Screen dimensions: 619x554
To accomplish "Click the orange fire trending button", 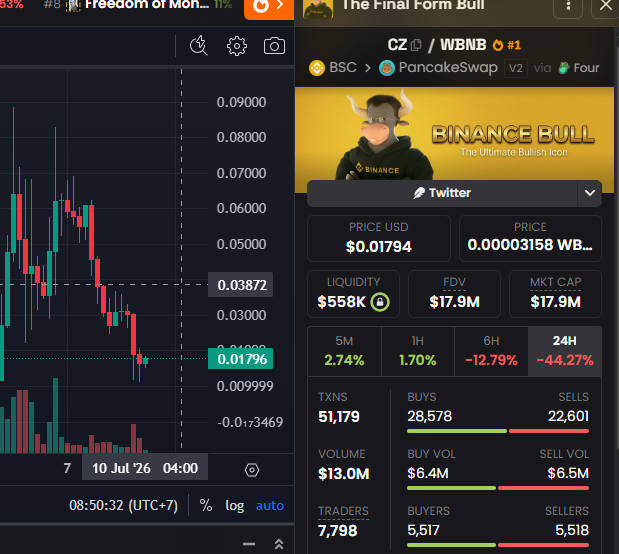I will (269, 6).
